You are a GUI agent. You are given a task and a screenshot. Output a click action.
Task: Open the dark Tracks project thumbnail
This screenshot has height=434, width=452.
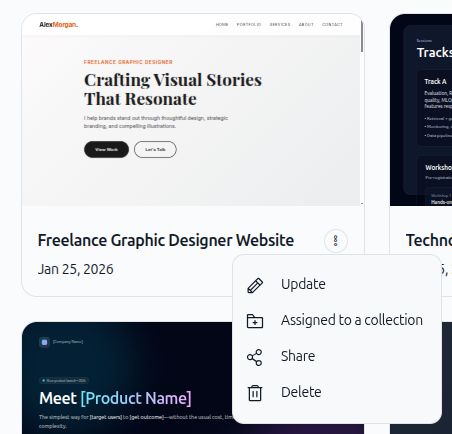click(x=421, y=110)
